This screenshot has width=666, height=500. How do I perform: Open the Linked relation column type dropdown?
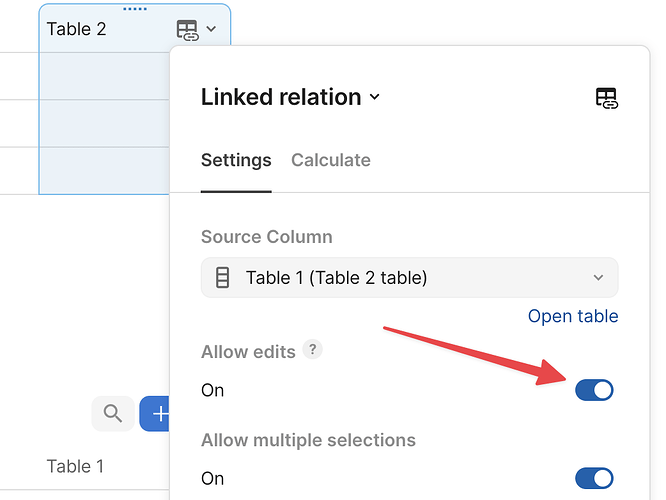[290, 97]
